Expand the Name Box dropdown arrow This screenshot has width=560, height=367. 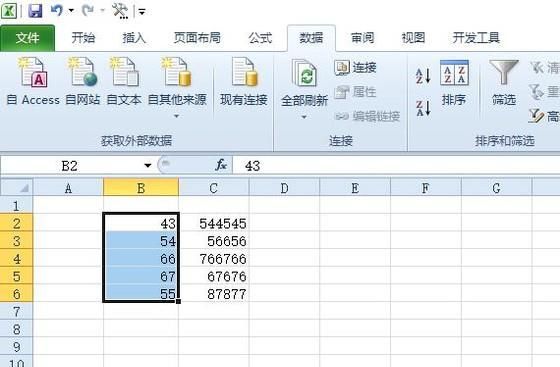(x=148, y=166)
